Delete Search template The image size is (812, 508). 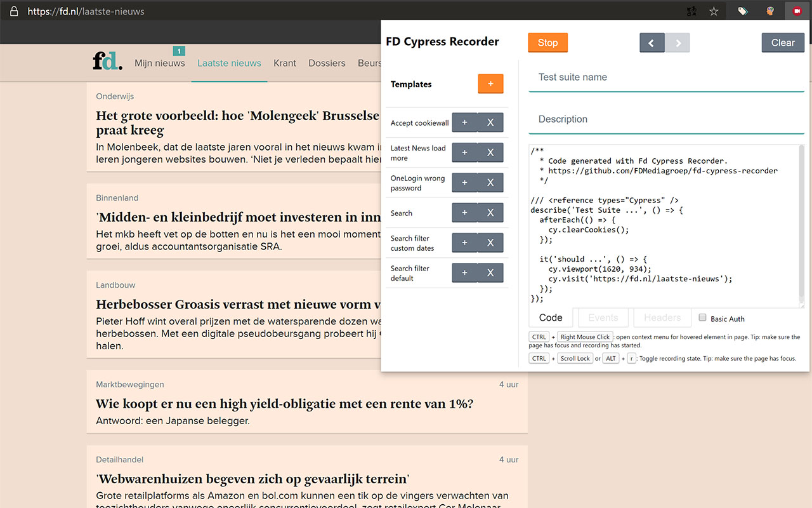(x=490, y=213)
